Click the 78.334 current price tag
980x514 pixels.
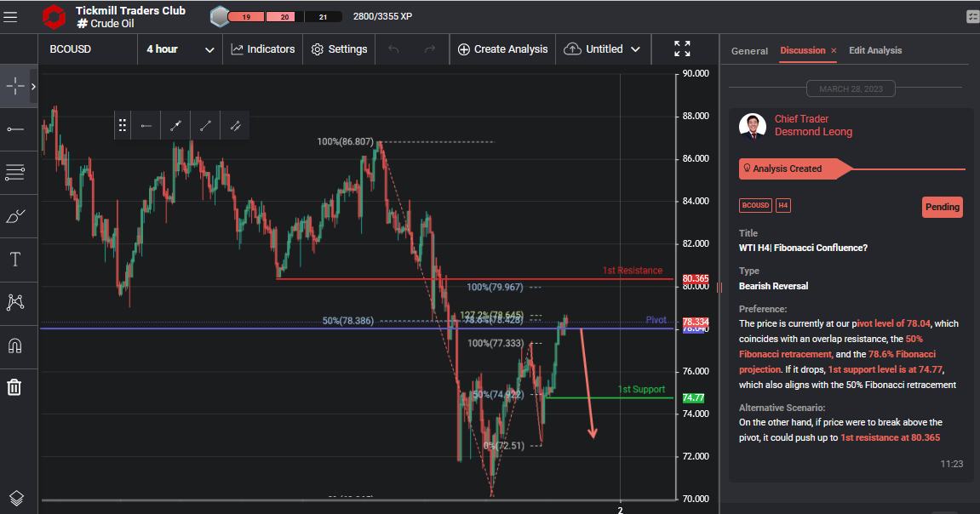click(695, 323)
